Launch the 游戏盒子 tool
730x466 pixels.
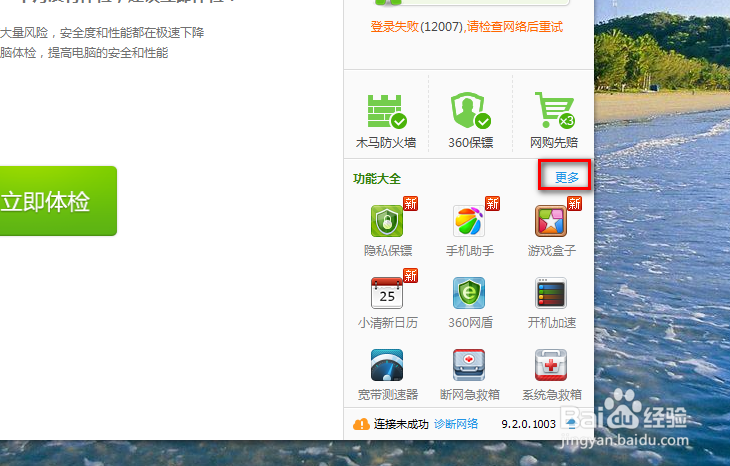551,222
